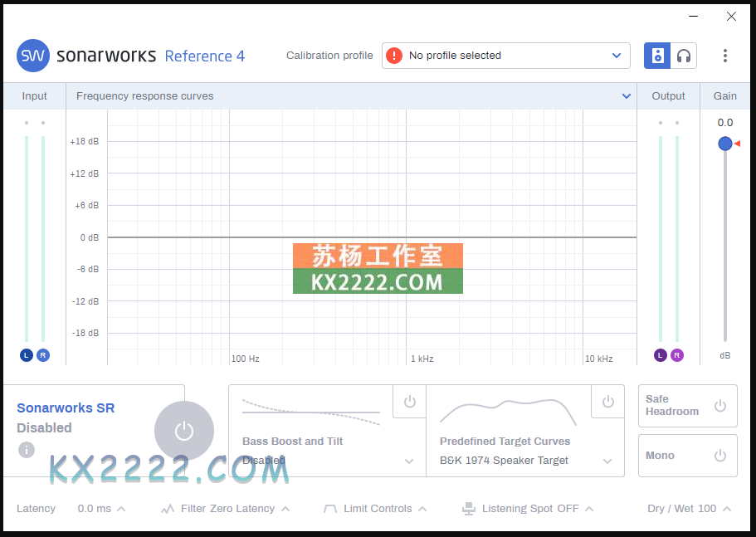Click the Listening Spot seat icon
The width and height of the screenshot is (756, 537).
[469, 509]
